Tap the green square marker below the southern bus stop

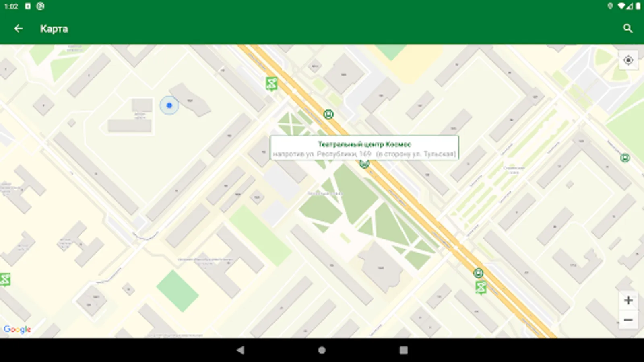point(481,288)
